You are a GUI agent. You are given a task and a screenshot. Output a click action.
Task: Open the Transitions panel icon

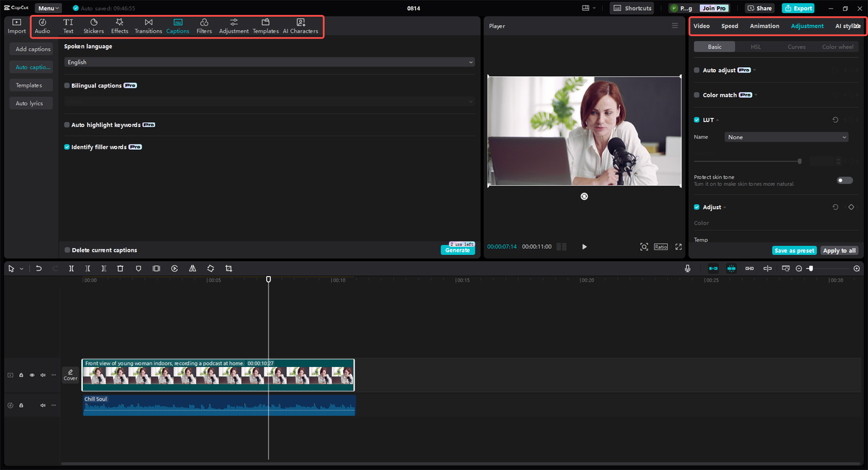[x=148, y=26]
